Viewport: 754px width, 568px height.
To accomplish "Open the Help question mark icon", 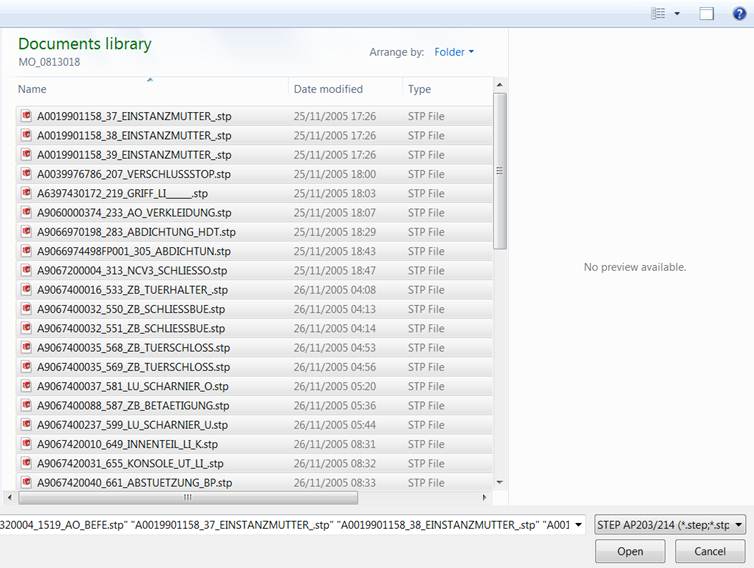I will (x=739, y=14).
